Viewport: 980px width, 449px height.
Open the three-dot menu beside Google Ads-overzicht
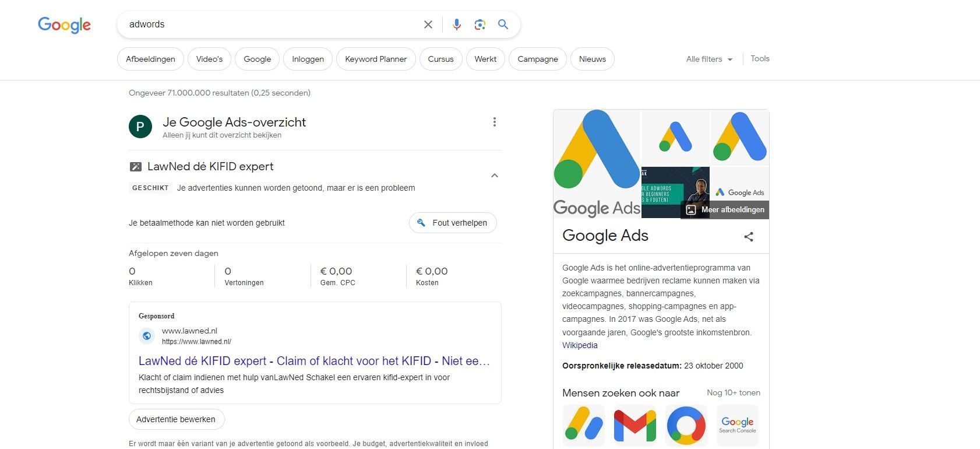pos(494,122)
